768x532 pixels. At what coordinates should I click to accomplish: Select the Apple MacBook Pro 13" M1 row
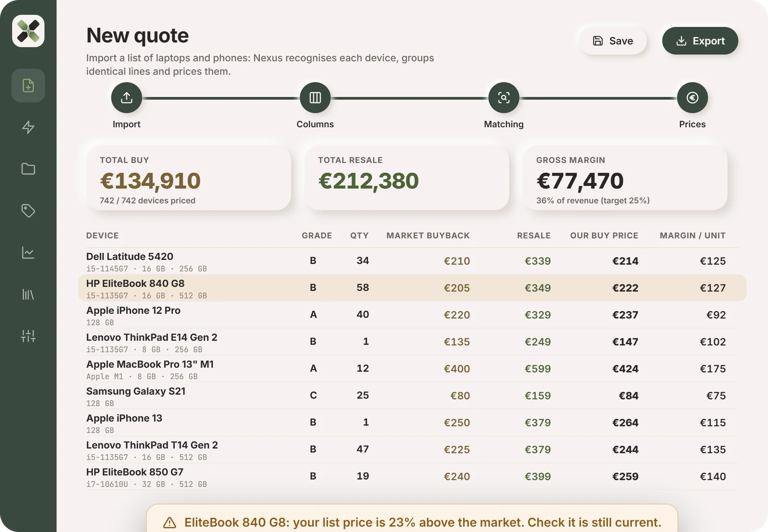pyautogui.click(x=412, y=369)
